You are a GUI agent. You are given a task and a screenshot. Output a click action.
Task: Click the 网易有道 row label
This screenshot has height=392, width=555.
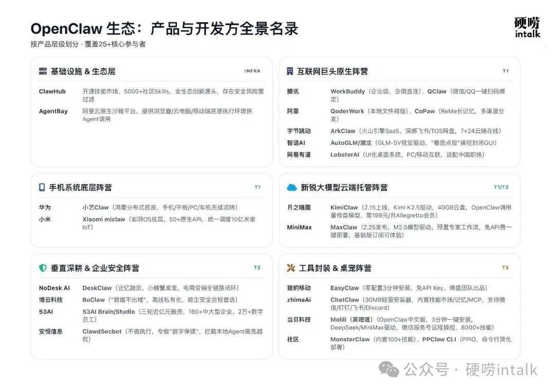coord(299,155)
